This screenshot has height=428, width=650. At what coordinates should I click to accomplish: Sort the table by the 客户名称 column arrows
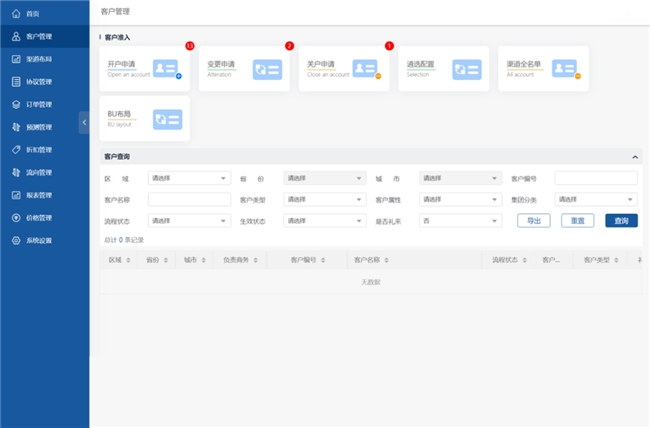(386, 260)
